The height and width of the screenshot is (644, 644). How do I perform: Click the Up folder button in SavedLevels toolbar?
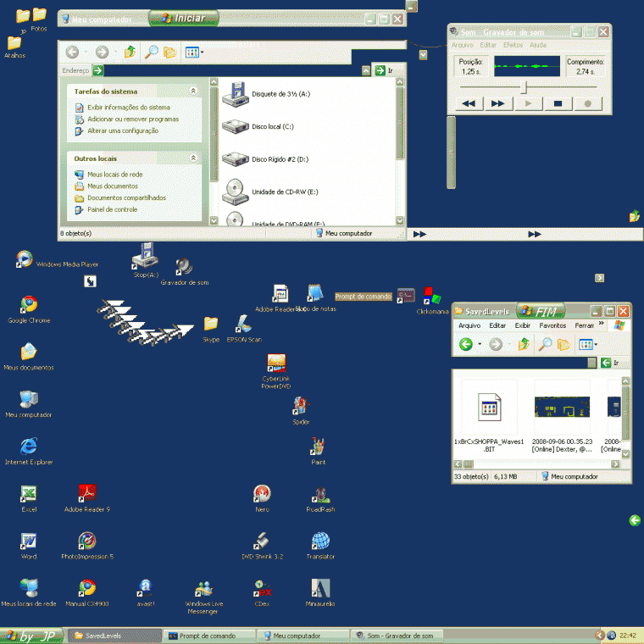524,344
